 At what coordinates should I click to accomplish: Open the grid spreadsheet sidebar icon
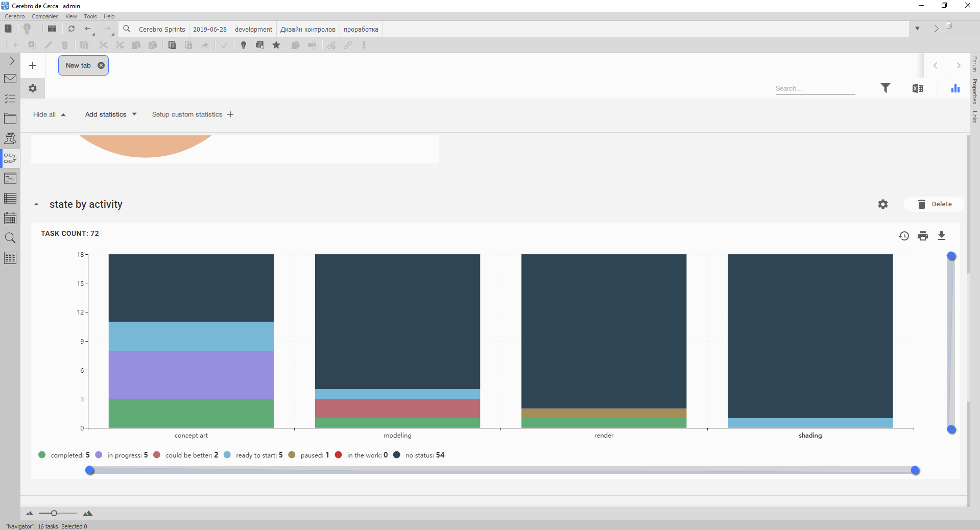(x=10, y=258)
